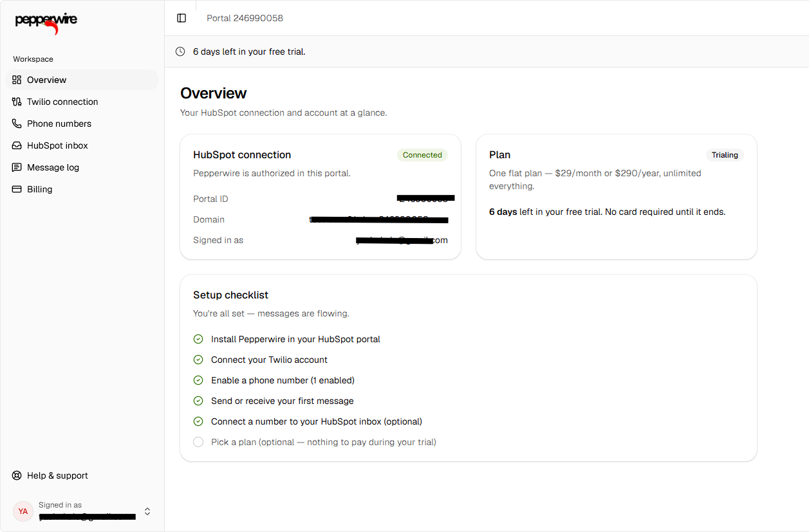Click the Twilio connection sidebar icon

[17, 102]
